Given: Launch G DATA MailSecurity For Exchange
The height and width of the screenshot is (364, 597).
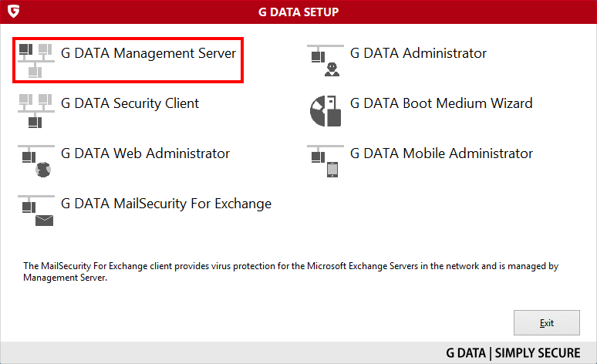Looking at the screenshot, I should click(x=166, y=204).
